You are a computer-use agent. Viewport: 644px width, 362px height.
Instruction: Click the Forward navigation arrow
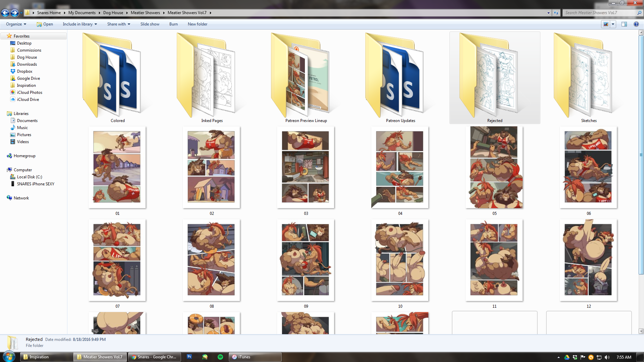14,13
